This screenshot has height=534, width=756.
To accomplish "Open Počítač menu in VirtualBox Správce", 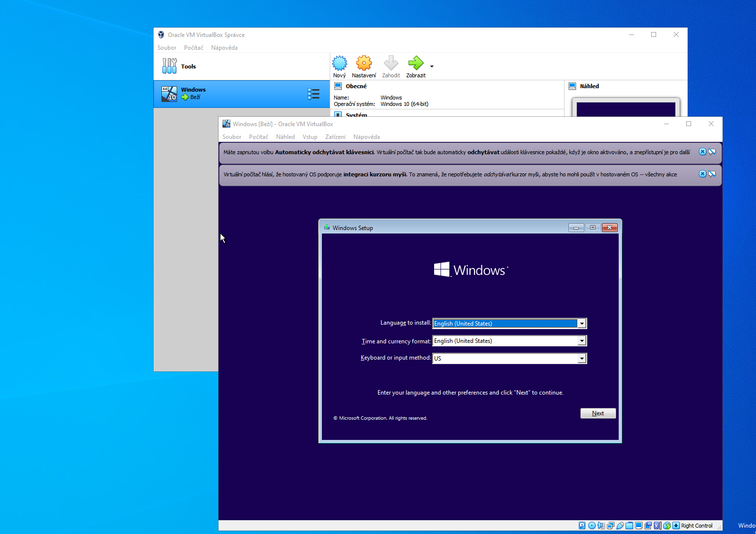I will point(193,48).
